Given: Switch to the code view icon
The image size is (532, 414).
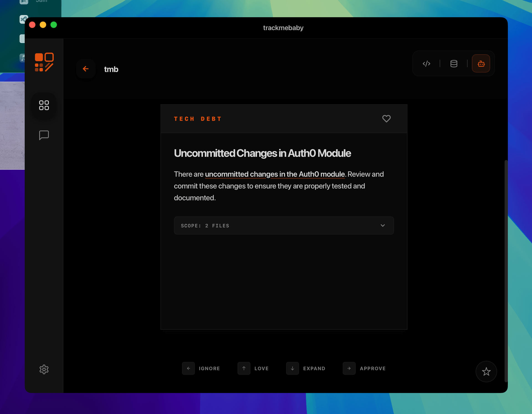Looking at the screenshot, I should (426, 64).
